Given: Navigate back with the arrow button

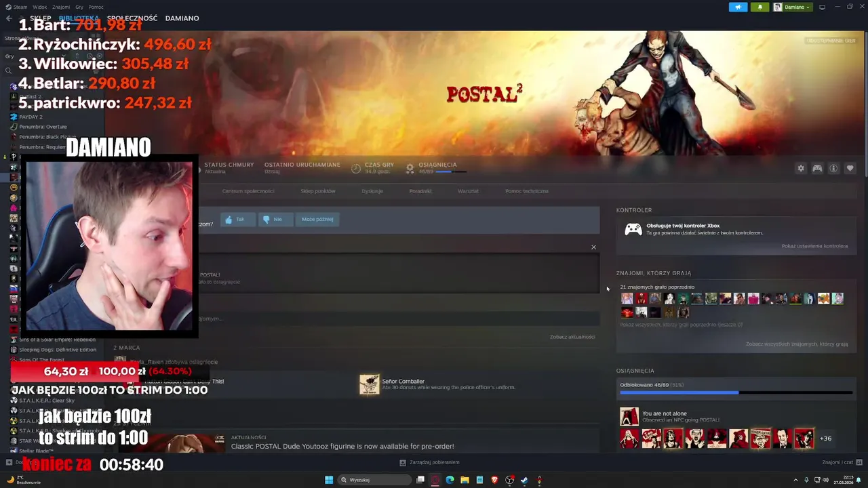Looking at the screenshot, I should point(9,18).
